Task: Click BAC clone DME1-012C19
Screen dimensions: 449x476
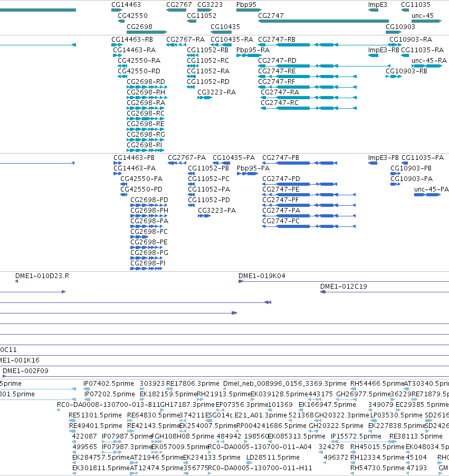Action: [x=385, y=292]
